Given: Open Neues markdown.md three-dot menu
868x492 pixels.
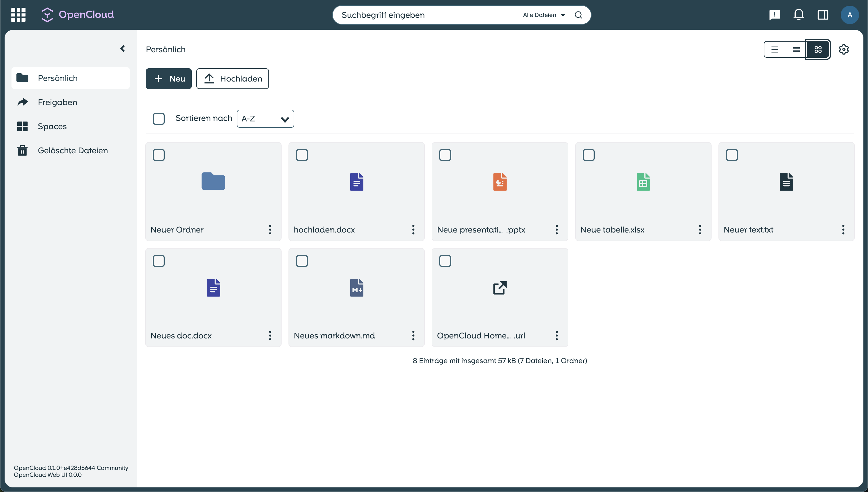Looking at the screenshot, I should click(x=413, y=336).
